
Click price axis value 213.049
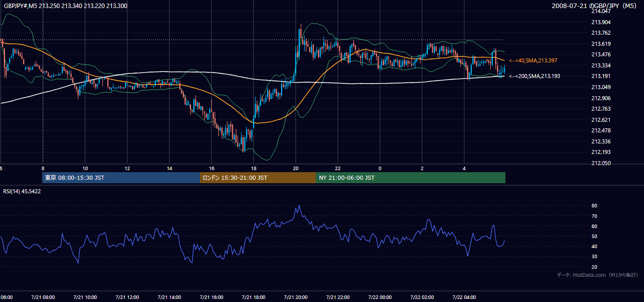point(601,87)
